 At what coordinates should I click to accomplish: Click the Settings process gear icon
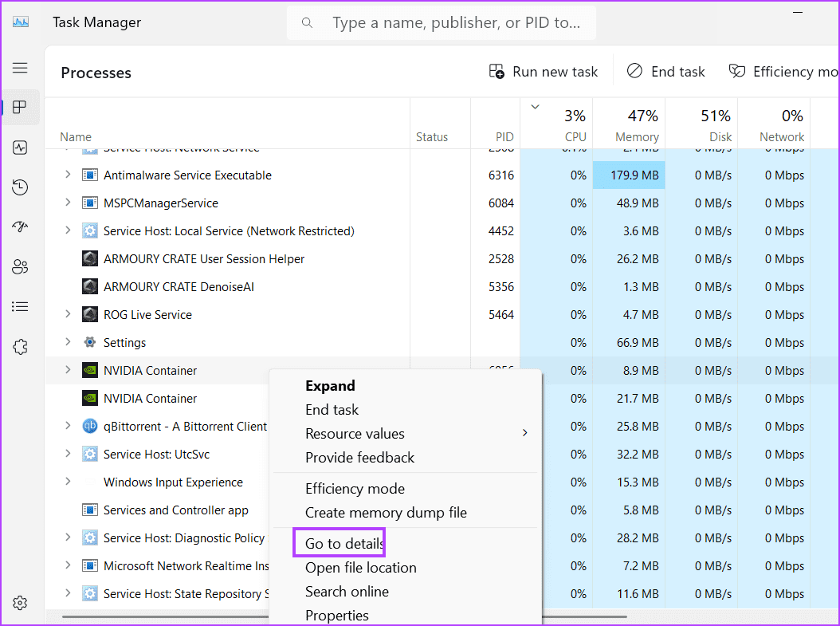pos(90,342)
